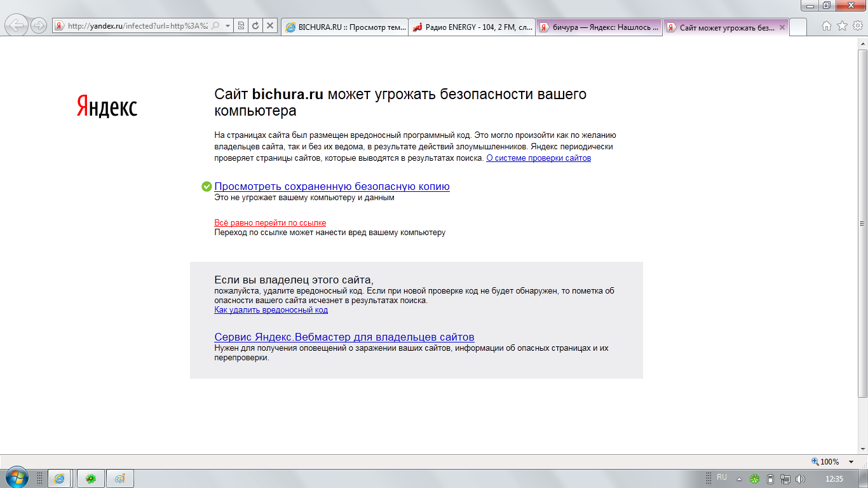Open the green flower ICQ taskbar app

click(91, 478)
